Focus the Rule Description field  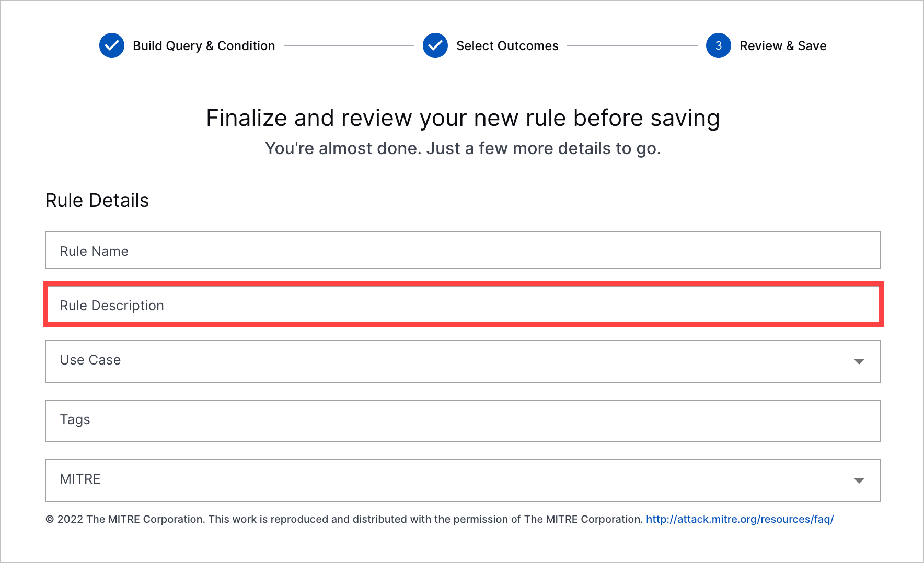point(463,304)
